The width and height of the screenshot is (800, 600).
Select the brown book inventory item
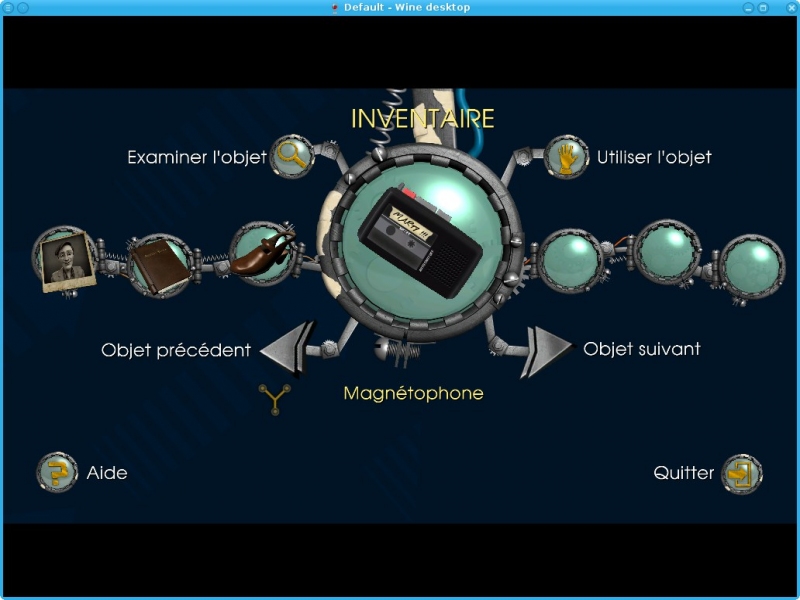coord(159,265)
